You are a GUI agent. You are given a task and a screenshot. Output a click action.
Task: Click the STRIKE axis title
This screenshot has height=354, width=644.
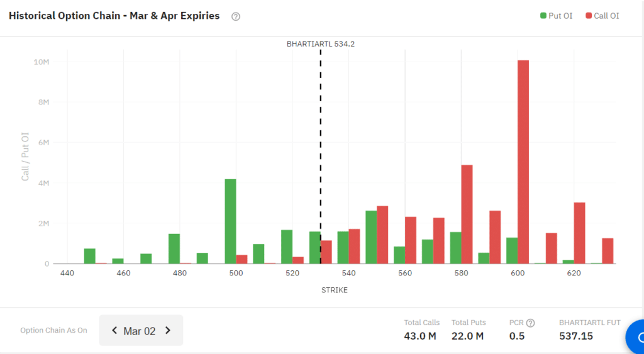click(x=335, y=290)
